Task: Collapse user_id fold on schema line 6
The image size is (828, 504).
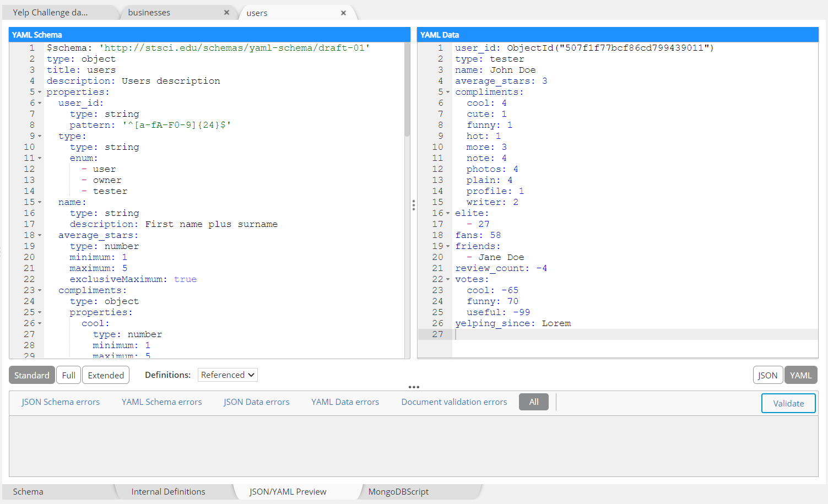Action: 40,103
